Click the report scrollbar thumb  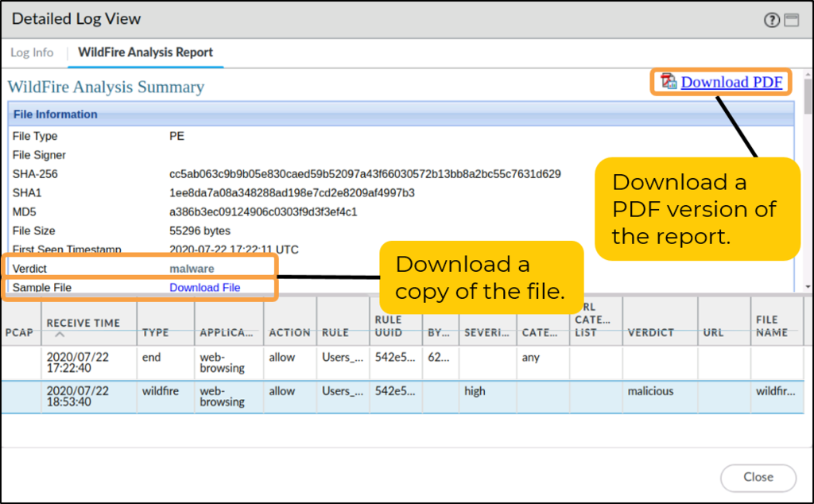[x=808, y=96]
